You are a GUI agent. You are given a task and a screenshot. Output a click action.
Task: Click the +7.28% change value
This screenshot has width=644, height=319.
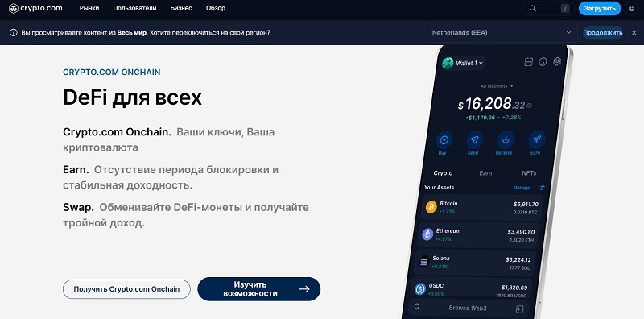[x=511, y=117]
